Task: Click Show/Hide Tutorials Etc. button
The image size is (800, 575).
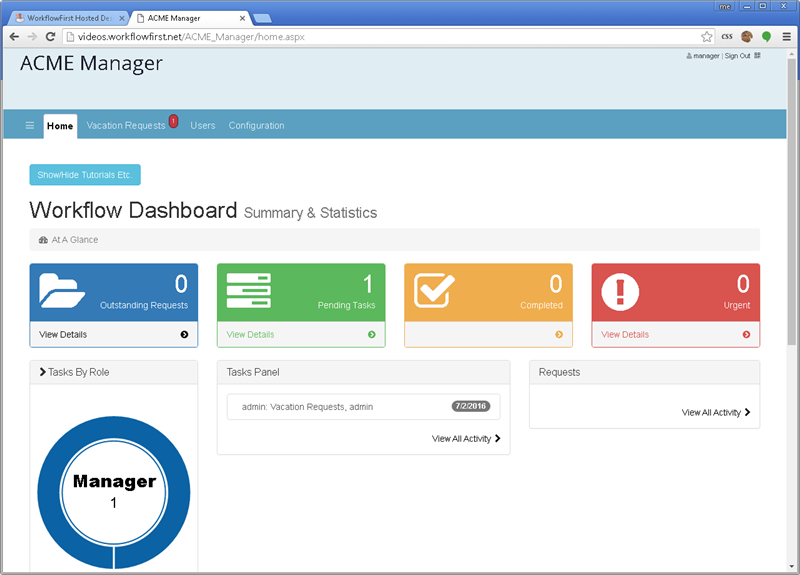Action: (x=85, y=175)
